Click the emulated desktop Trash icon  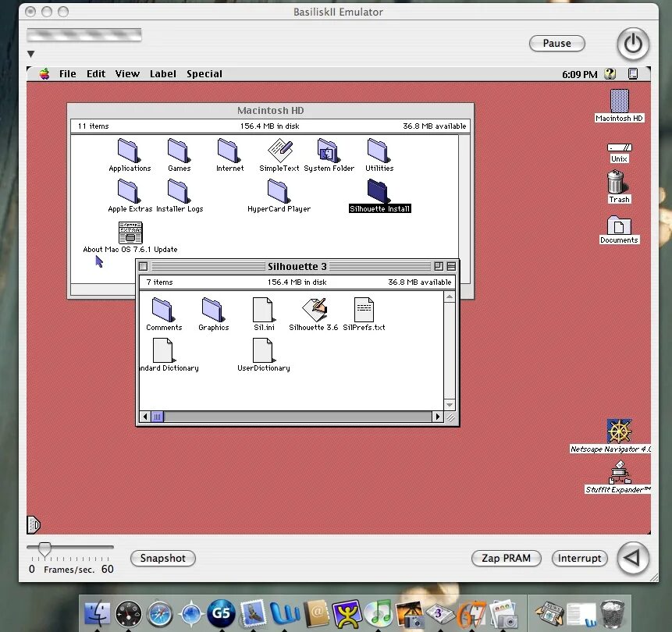pyautogui.click(x=616, y=182)
